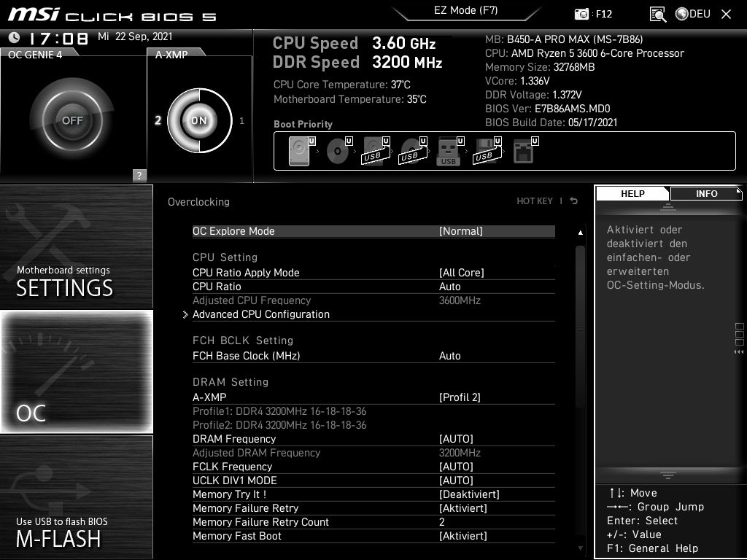Viewport: 747px width, 560px height.
Task: Take a screenshot with the F12 camera icon
Action: pos(581,14)
